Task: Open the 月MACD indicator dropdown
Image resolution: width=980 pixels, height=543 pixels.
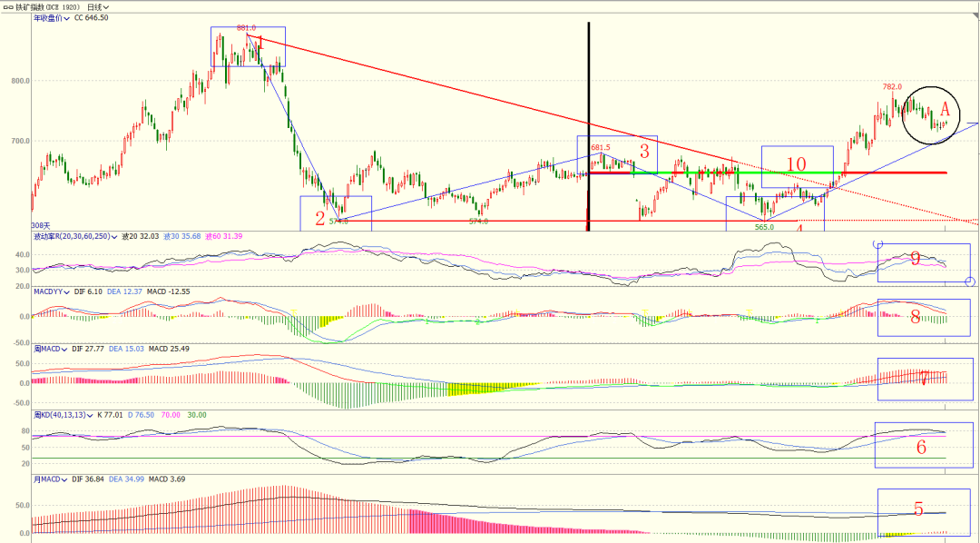Action: pos(49,479)
